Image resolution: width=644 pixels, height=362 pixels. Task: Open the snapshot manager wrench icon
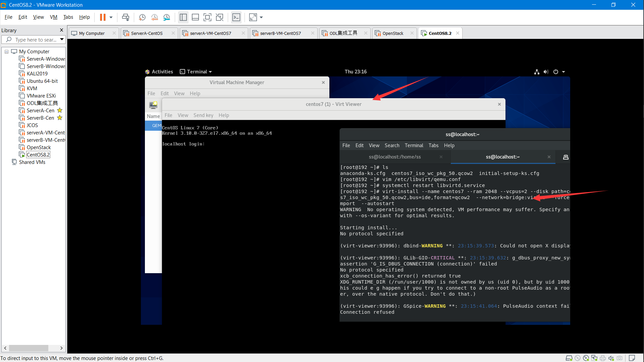click(167, 17)
